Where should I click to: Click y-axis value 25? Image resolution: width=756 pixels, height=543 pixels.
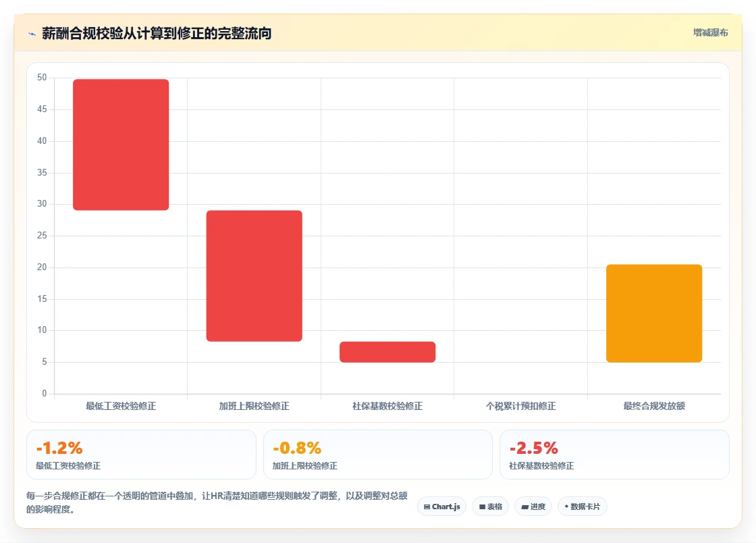coord(42,235)
